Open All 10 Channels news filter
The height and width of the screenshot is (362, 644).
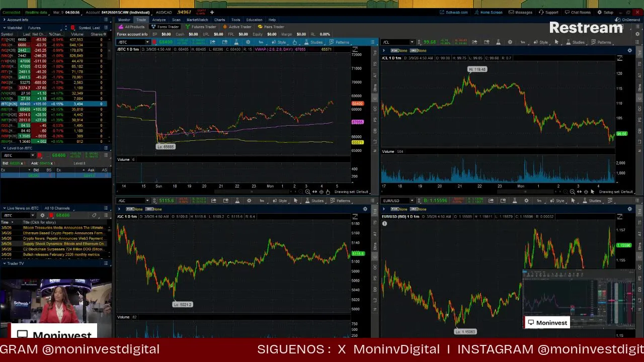pos(57,208)
